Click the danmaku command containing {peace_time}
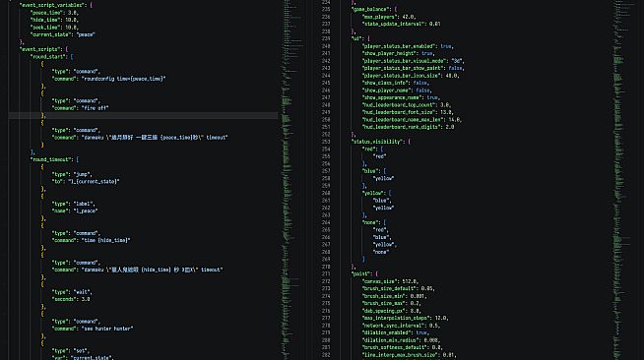Image resolution: width=644 pixels, height=360 pixels. 155,138
